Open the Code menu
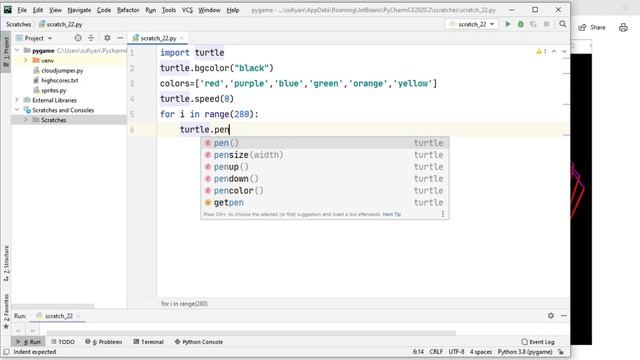The height and width of the screenshot is (360, 640). tap(104, 10)
